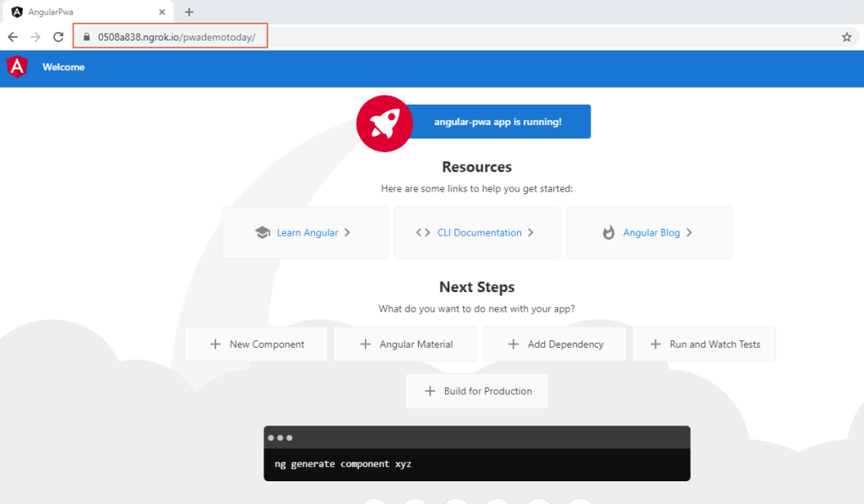The image size is (864, 504).
Task: Expand CLI Documentation chevron arrow
Action: (530, 233)
